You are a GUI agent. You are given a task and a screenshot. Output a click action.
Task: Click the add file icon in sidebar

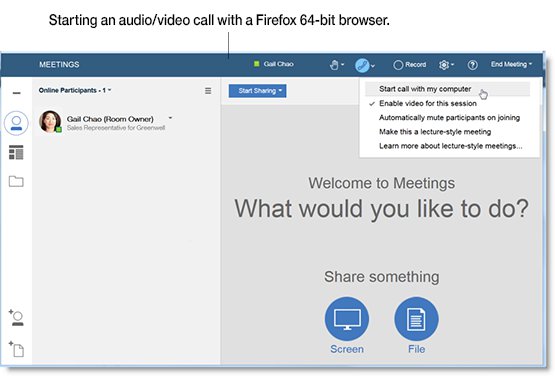click(16, 349)
